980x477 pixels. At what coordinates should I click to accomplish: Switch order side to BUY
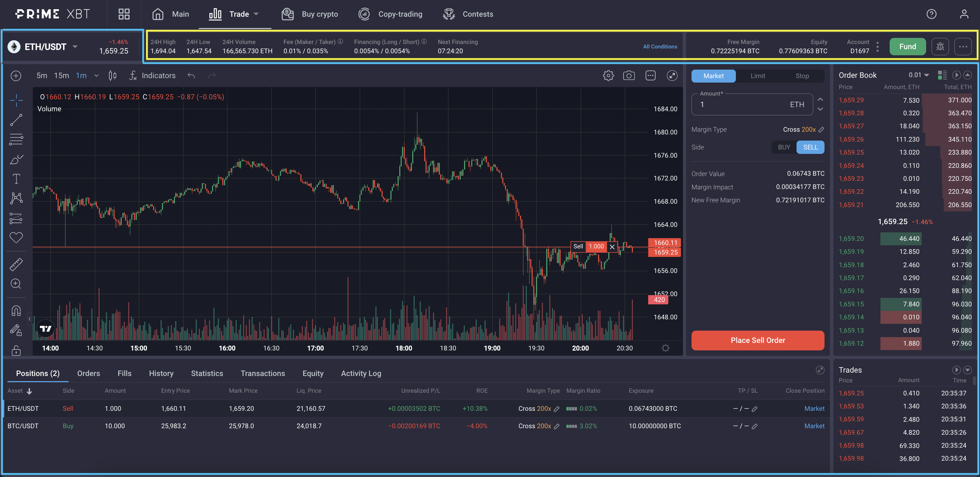coord(784,147)
